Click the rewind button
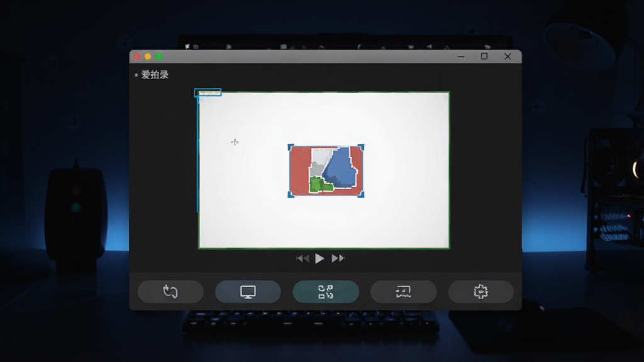Image resolution: width=644 pixels, height=362 pixels. click(303, 258)
